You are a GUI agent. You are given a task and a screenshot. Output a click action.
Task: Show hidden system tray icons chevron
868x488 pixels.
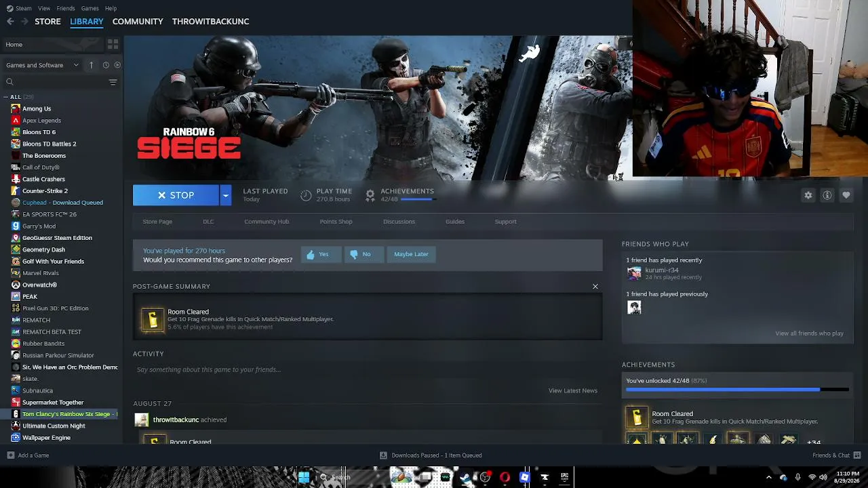769,477
